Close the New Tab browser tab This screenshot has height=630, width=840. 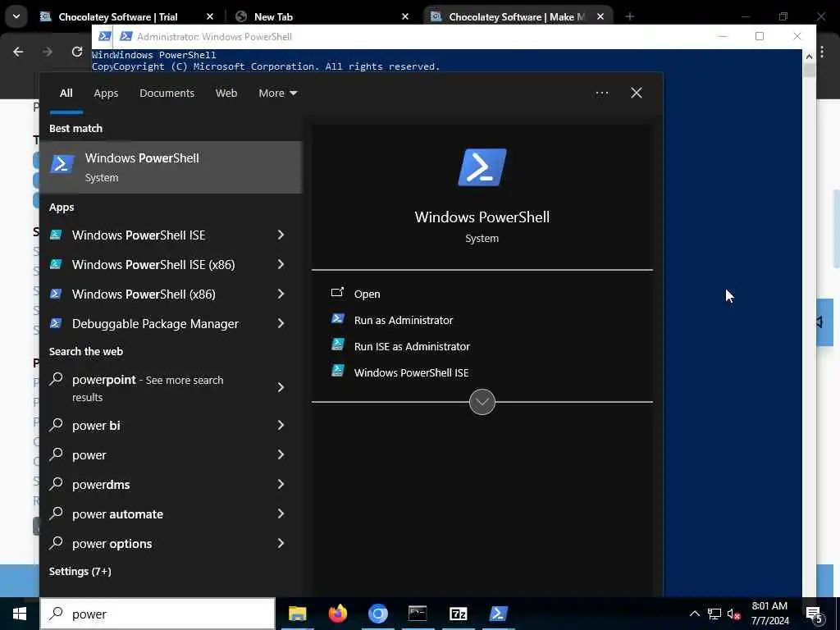pyautogui.click(x=405, y=17)
